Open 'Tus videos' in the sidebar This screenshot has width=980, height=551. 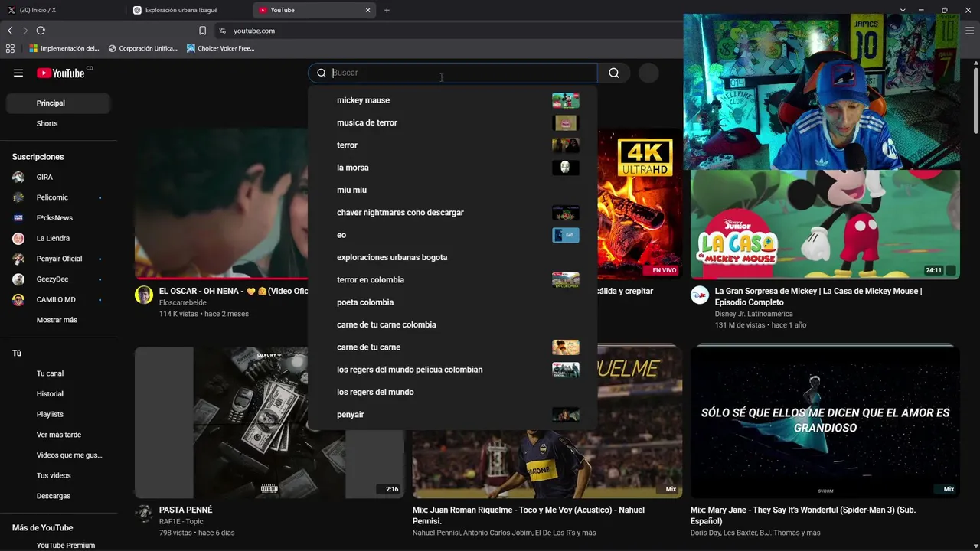click(58, 475)
